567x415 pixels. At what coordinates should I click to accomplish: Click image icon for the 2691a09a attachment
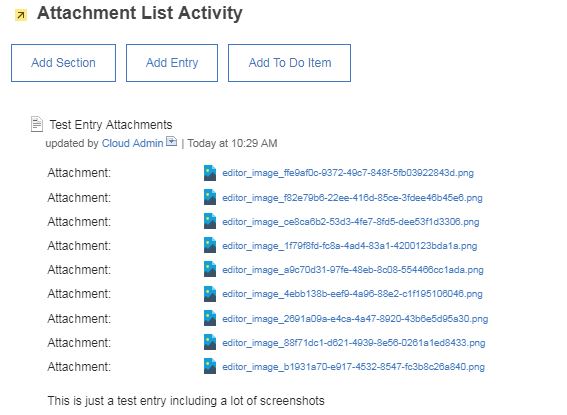click(x=210, y=318)
